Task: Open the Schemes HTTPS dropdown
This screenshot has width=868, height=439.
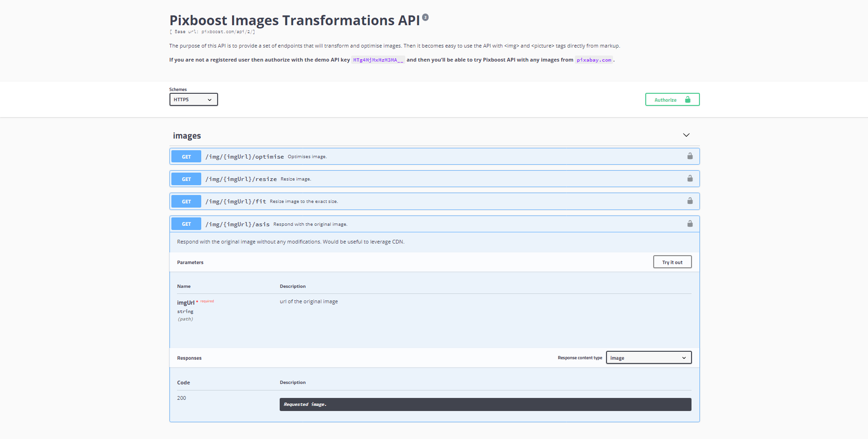Action: click(x=193, y=99)
